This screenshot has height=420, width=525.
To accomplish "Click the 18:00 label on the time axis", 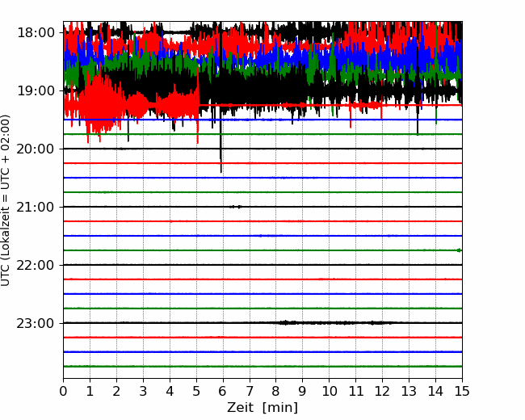I will 36,33.
